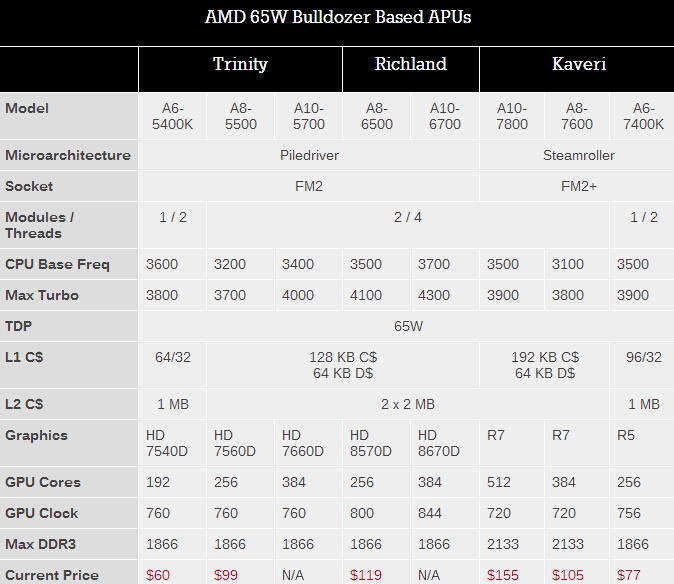Click the A10-5700 model cell
The image size is (674, 584).
tap(309, 116)
